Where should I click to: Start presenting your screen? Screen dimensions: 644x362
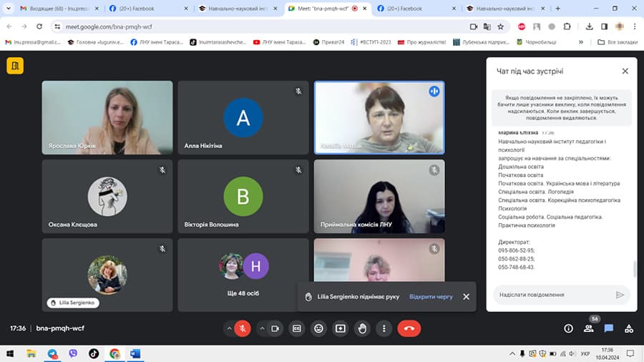click(x=340, y=328)
